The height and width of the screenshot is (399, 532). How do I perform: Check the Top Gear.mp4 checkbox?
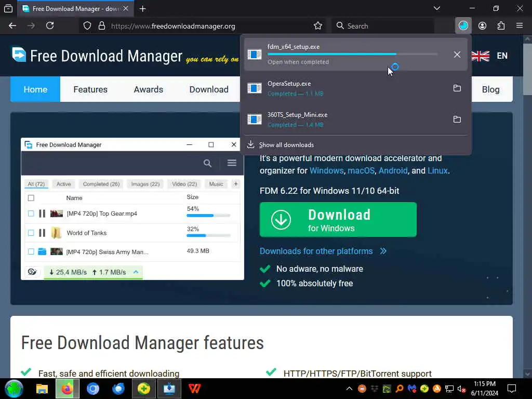tap(31, 214)
